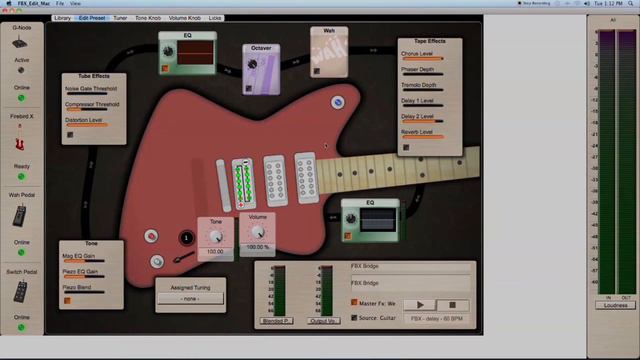Switch to the Licks tab
The width and height of the screenshot is (640, 360).
[x=215, y=18]
